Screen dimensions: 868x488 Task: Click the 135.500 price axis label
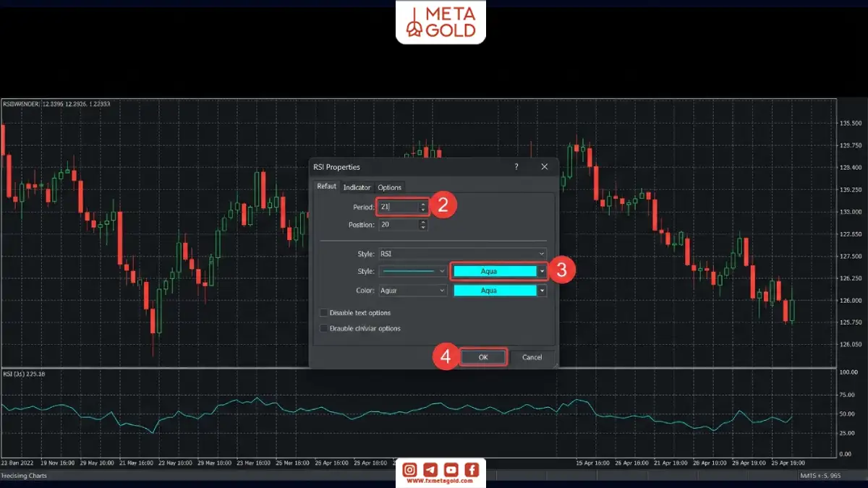(851, 124)
